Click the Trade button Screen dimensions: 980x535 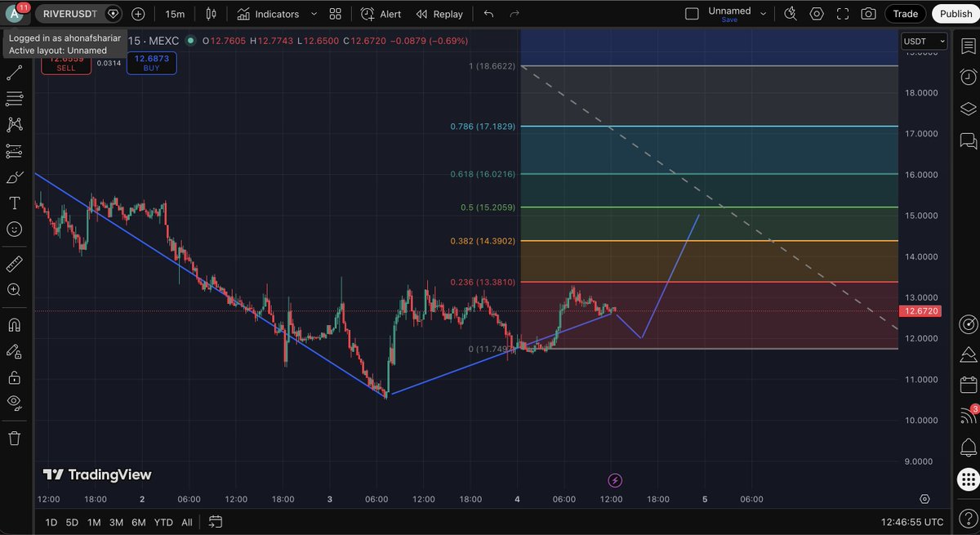click(x=905, y=14)
